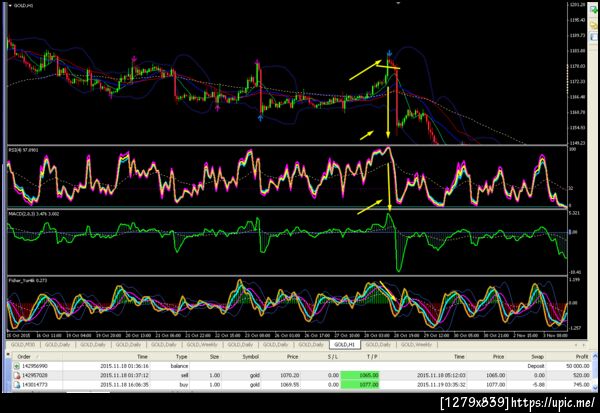
Task: Click close time 2015.11.19 03:35:32
Action: pos(441,385)
